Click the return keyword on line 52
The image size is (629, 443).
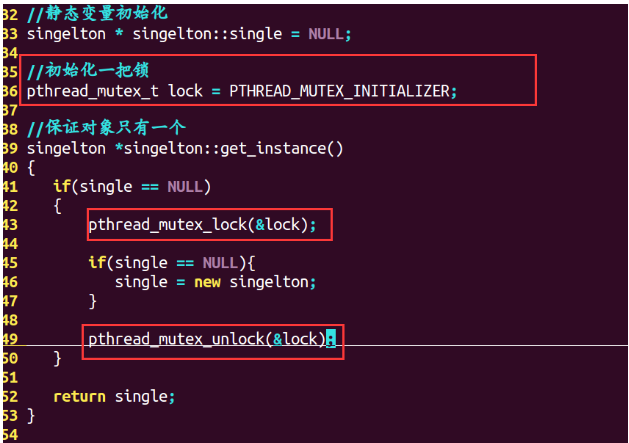pyautogui.click(x=79, y=397)
